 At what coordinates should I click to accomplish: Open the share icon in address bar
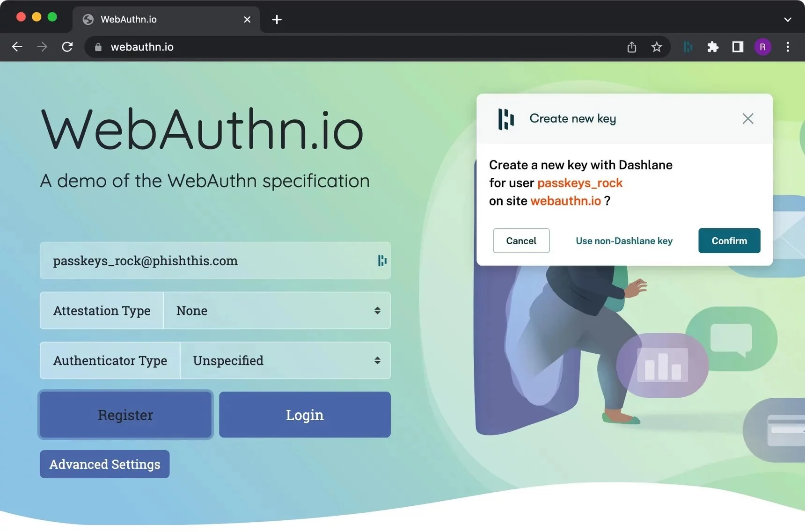(x=632, y=47)
